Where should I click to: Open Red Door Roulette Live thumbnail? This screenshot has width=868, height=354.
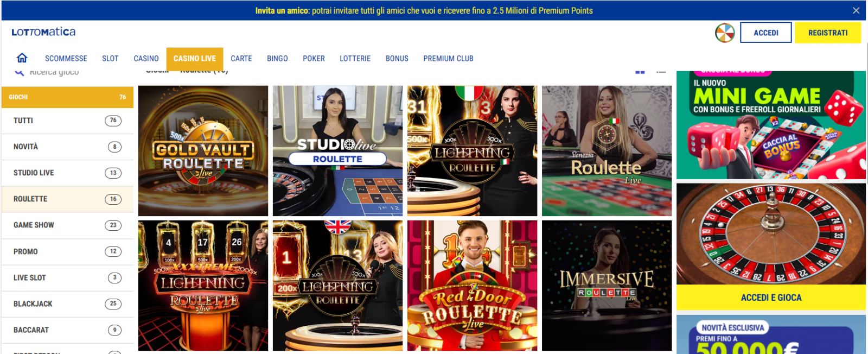(472, 286)
